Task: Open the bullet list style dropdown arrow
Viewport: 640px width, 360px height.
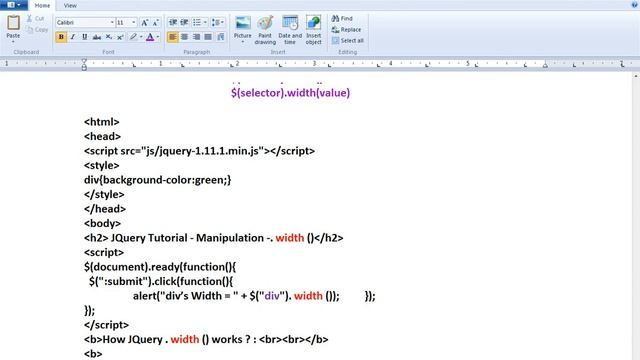Action: click(205, 22)
